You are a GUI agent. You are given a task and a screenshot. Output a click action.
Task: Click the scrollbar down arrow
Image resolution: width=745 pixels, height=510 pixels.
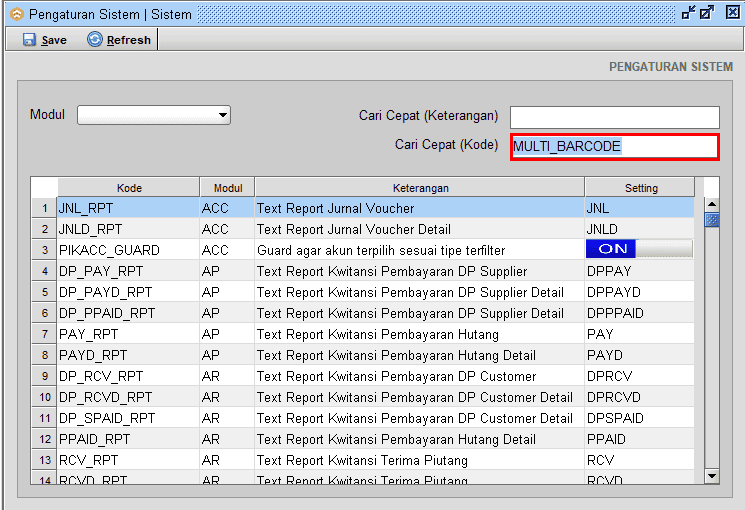pos(711,476)
